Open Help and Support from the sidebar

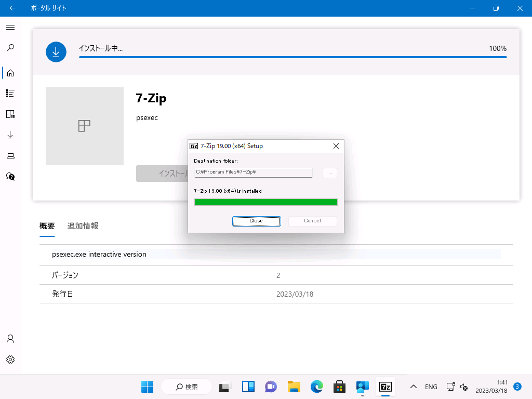pyautogui.click(x=10, y=177)
